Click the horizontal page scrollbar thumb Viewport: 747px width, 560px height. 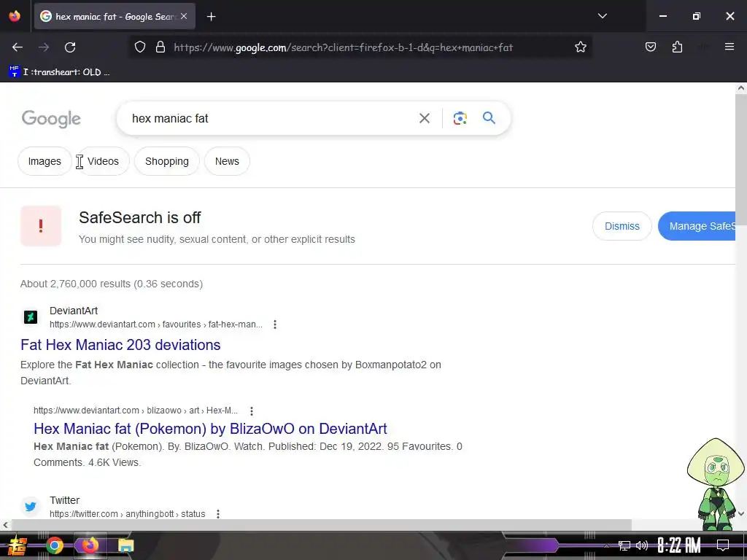point(321,525)
